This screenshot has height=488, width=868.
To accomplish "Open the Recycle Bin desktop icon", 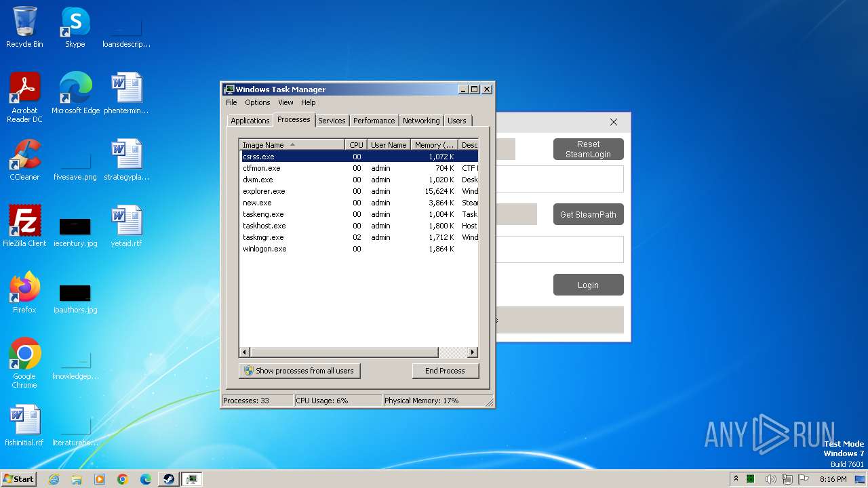I will tap(24, 27).
